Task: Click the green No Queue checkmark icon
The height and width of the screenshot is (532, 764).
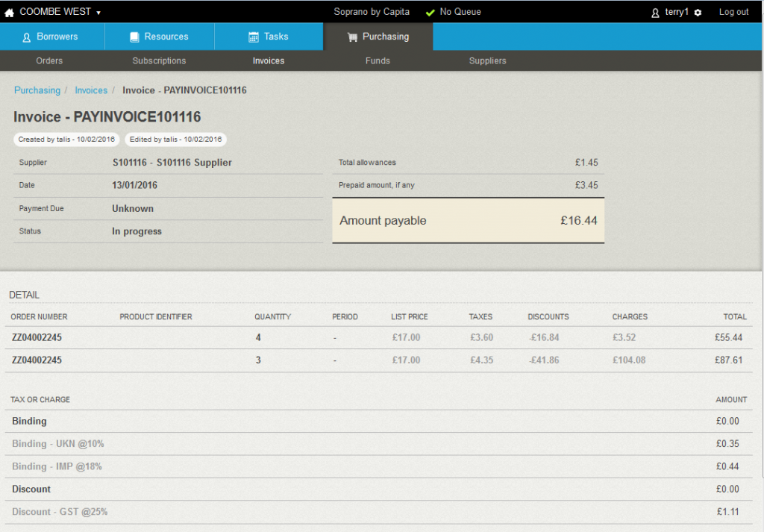Action: pos(430,13)
